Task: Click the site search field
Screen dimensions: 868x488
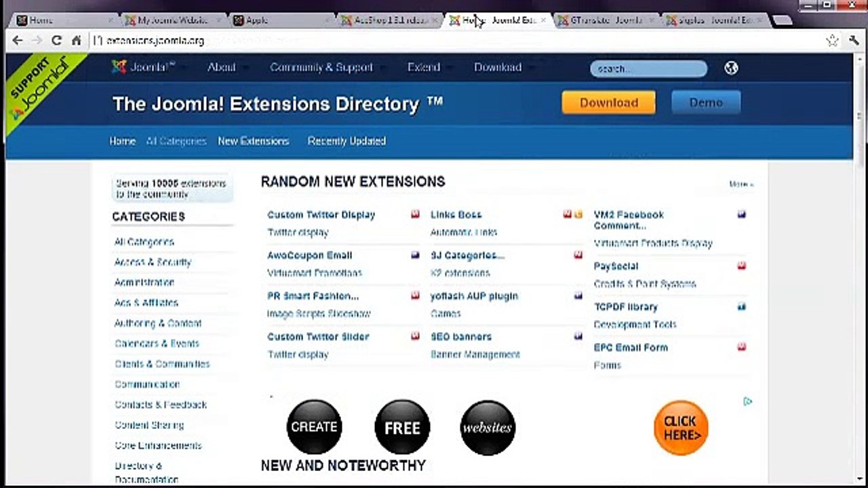Action: tap(648, 68)
